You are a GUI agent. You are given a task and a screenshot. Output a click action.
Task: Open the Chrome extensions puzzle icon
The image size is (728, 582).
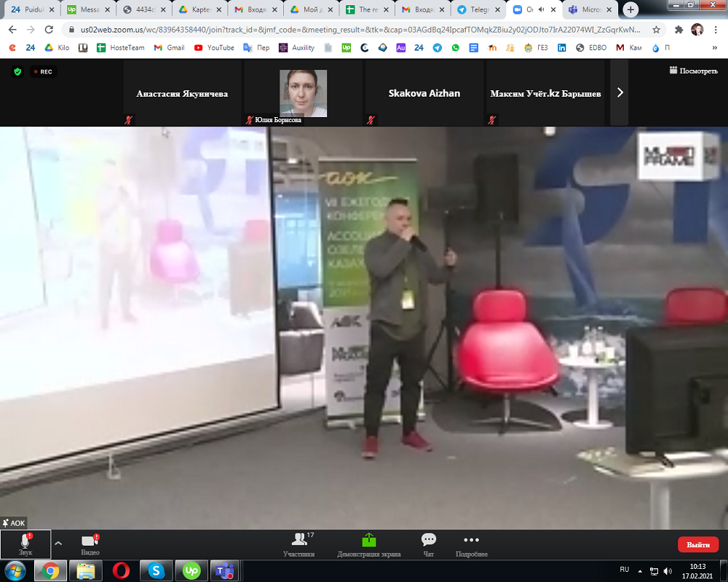(x=678, y=30)
